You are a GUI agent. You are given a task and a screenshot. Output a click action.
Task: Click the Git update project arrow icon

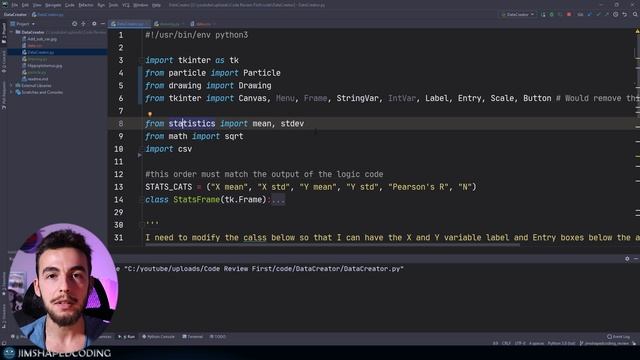click(x=589, y=14)
